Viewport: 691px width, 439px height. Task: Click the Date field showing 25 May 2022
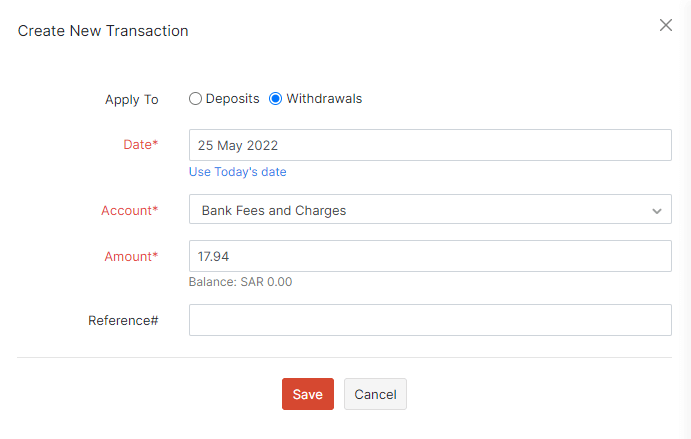coord(429,145)
